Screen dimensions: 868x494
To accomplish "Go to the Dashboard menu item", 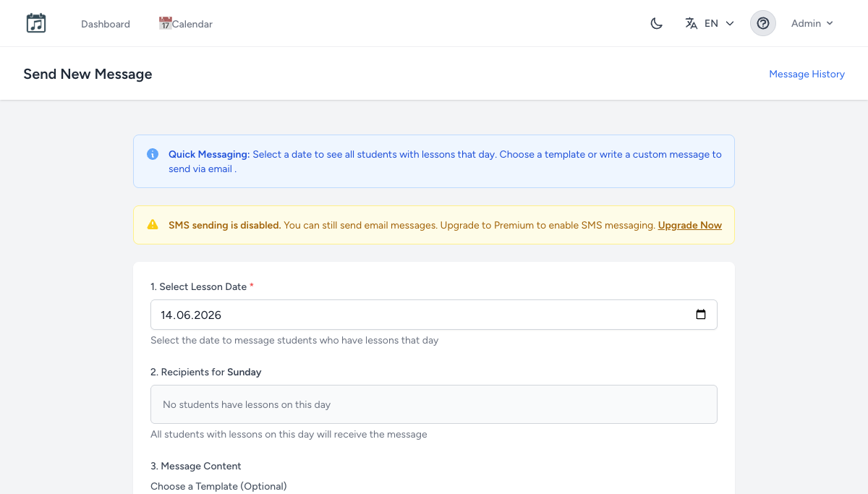I will [x=106, y=24].
